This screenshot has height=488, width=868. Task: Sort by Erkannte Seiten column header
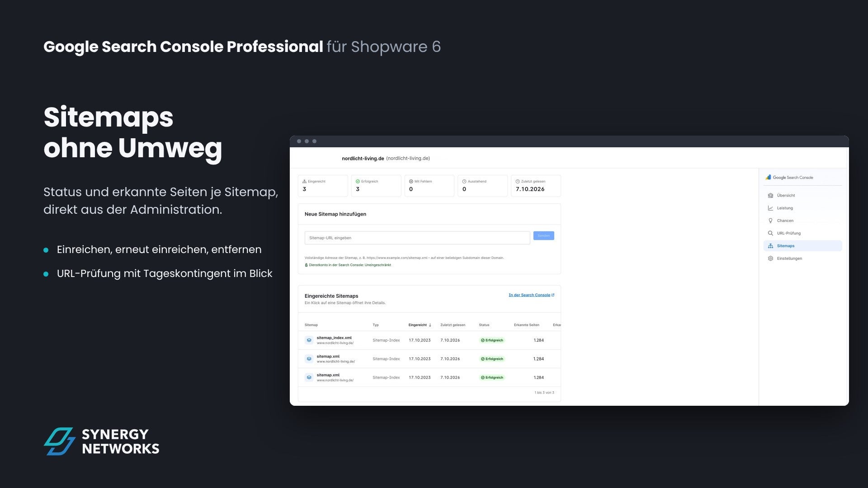(527, 325)
